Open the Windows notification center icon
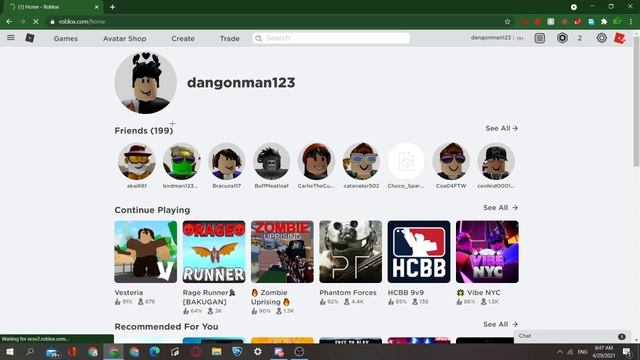The height and width of the screenshot is (360, 640). point(627,351)
